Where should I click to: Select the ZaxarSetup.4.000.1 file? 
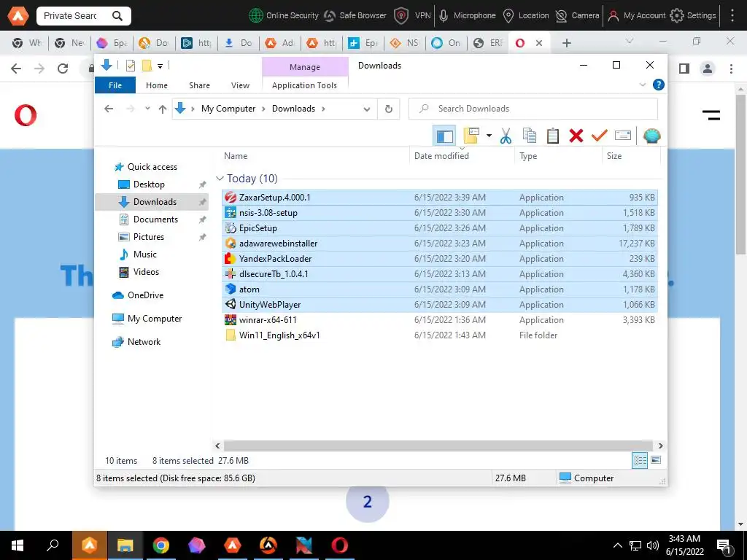(x=439, y=198)
